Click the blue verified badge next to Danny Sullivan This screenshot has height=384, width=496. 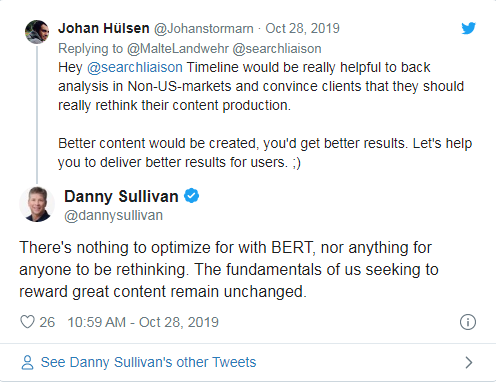[x=192, y=196]
